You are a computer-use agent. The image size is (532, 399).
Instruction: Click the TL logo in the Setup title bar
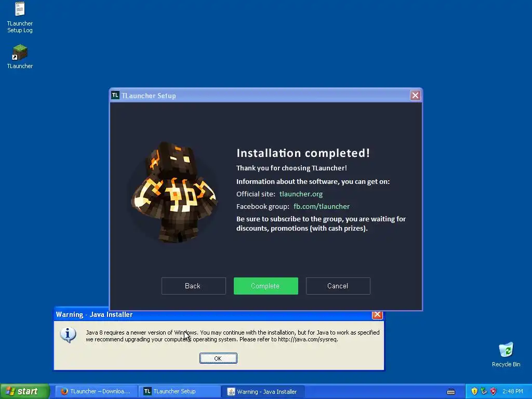click(115, 96)
